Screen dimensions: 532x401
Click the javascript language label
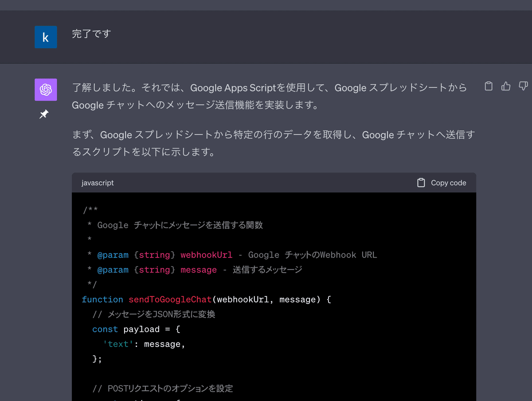coord(98,183)
